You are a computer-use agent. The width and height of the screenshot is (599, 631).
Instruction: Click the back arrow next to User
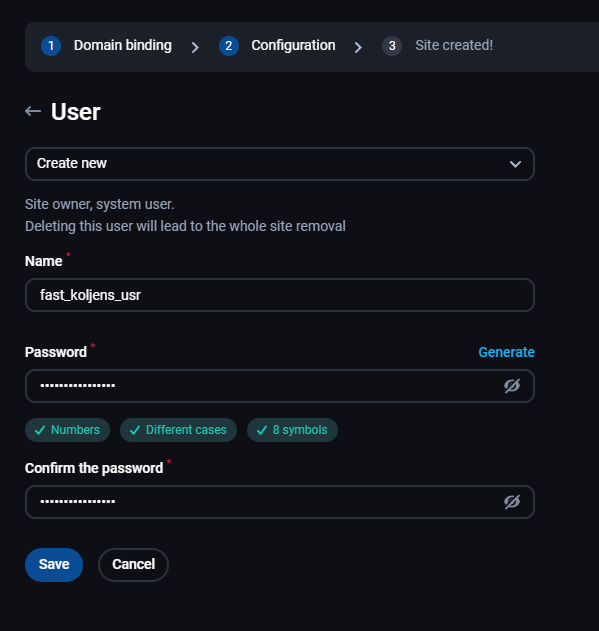tap(33, 111)
